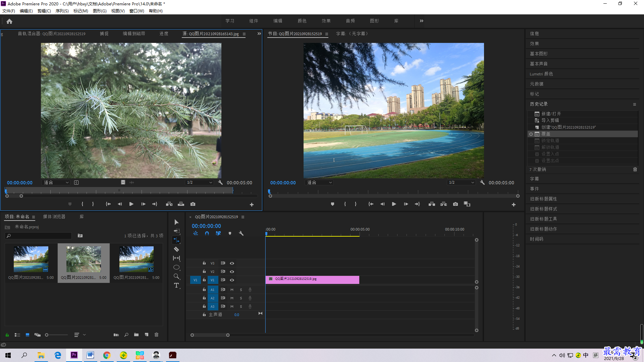This screenshot has height=362, width=644.
Task: Click Overwrite button in Source monitor
Action: 181,204
